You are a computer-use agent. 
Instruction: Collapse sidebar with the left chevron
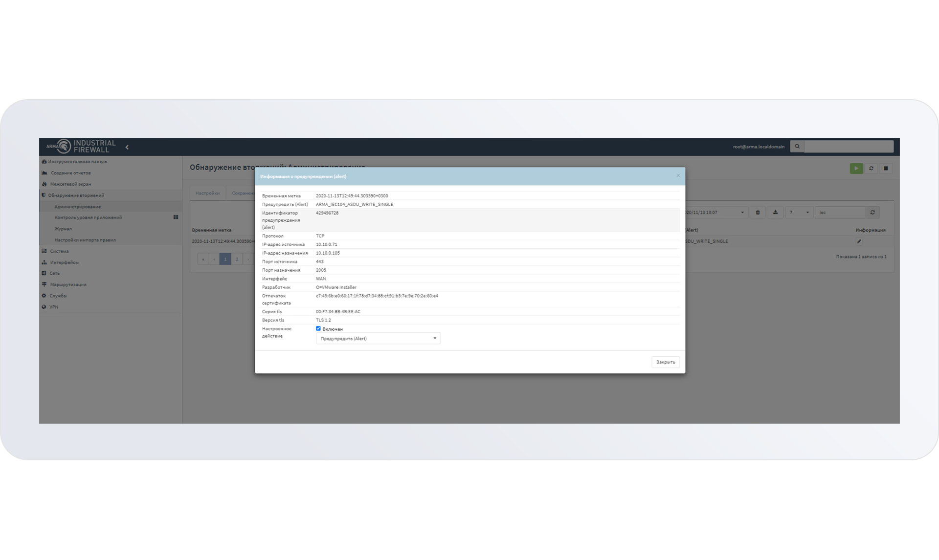[x=127, y=147]
